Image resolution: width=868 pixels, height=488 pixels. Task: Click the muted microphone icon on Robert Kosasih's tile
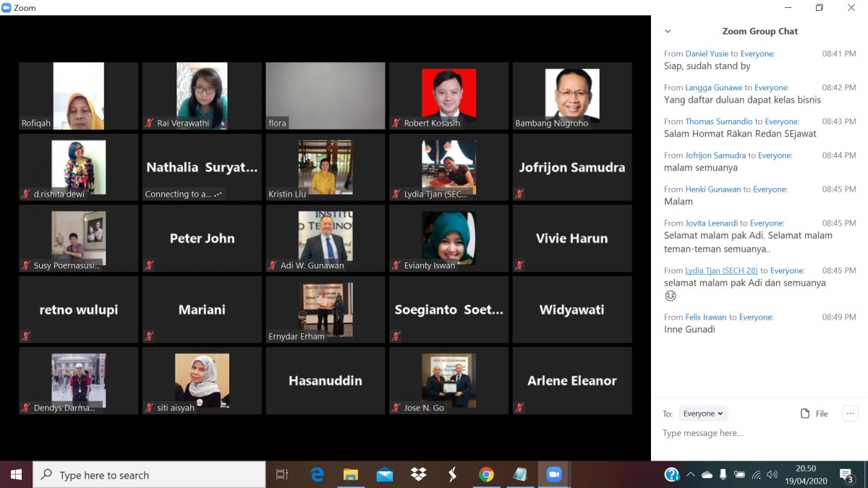pos(396,123)
